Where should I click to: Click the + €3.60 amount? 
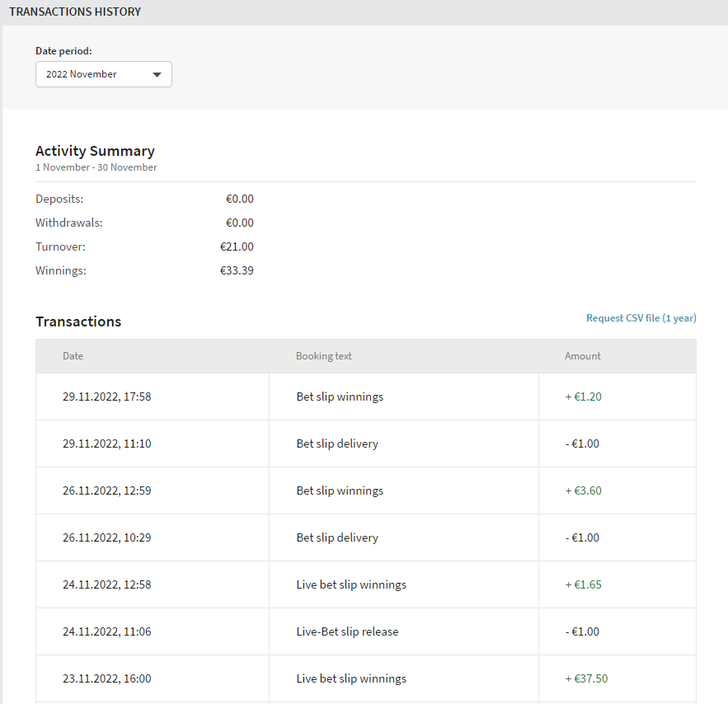[x=583, y=490]
